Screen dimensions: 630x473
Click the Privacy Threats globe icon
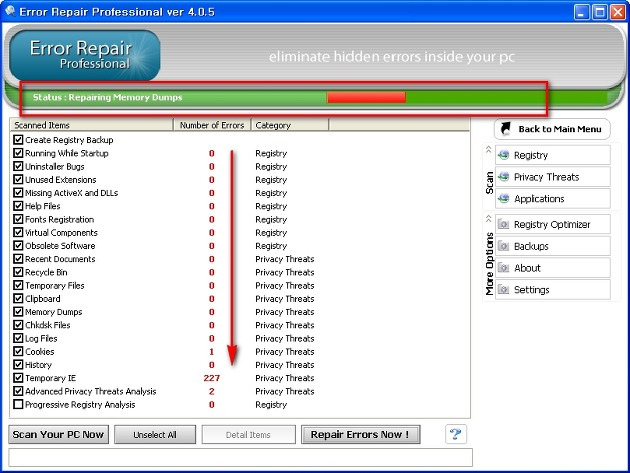503,176
